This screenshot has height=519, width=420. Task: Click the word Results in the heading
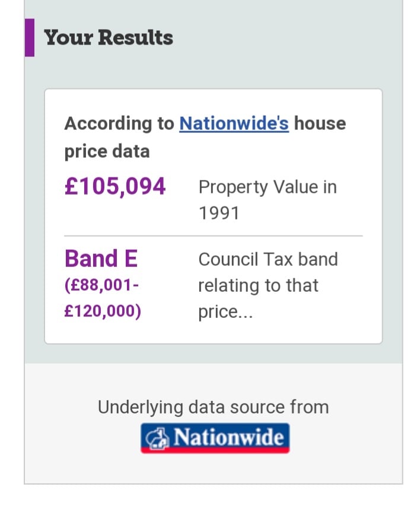[135, 37]
